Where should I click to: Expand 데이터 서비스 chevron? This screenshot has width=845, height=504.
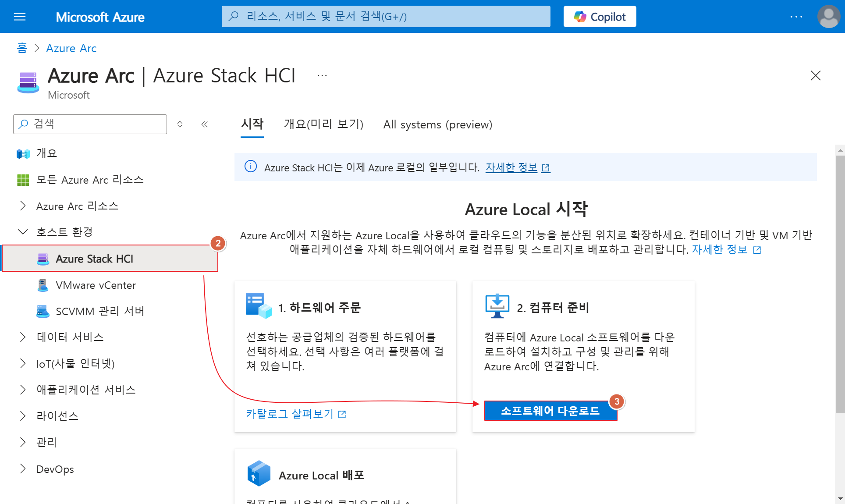click(23, 337)
